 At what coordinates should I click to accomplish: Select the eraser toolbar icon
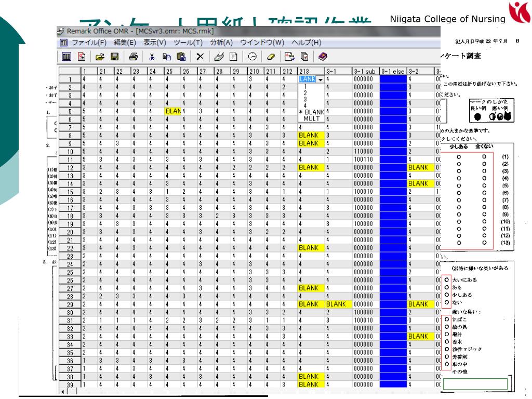pyautogui.click(x=271, y=57)
